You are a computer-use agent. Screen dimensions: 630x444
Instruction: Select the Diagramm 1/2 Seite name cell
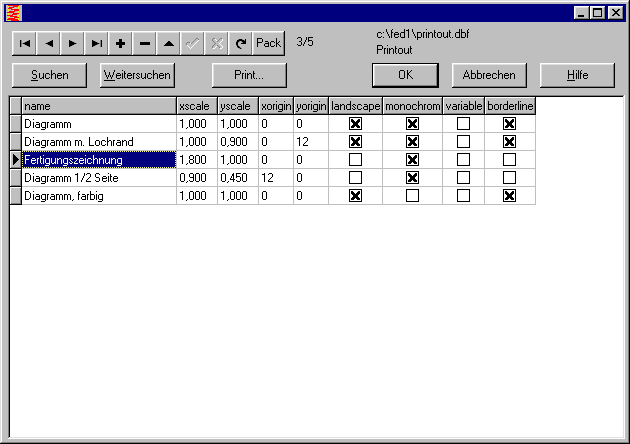click(x=98, y=178)
